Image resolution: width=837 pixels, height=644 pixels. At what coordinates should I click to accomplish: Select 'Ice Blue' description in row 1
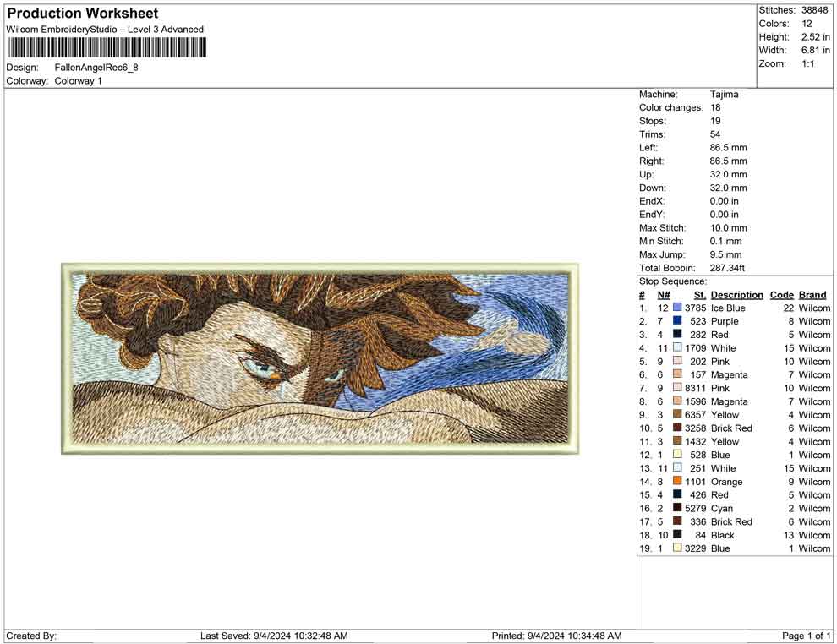click(x=728, y=308)
